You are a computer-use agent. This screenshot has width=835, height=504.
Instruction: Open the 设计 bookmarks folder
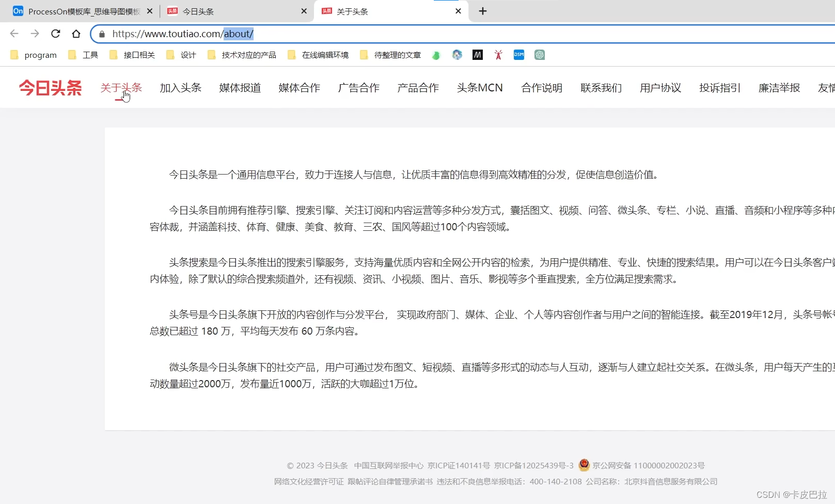pos(181,55)
